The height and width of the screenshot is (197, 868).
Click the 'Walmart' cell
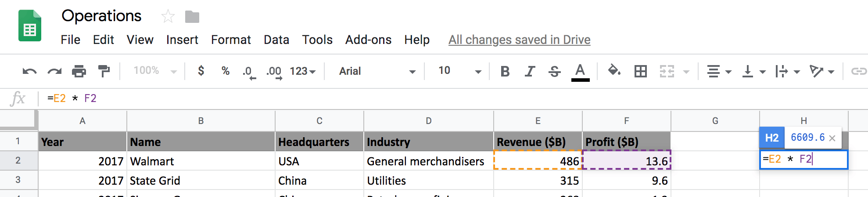pyautogui.click(x=201, y=161)
